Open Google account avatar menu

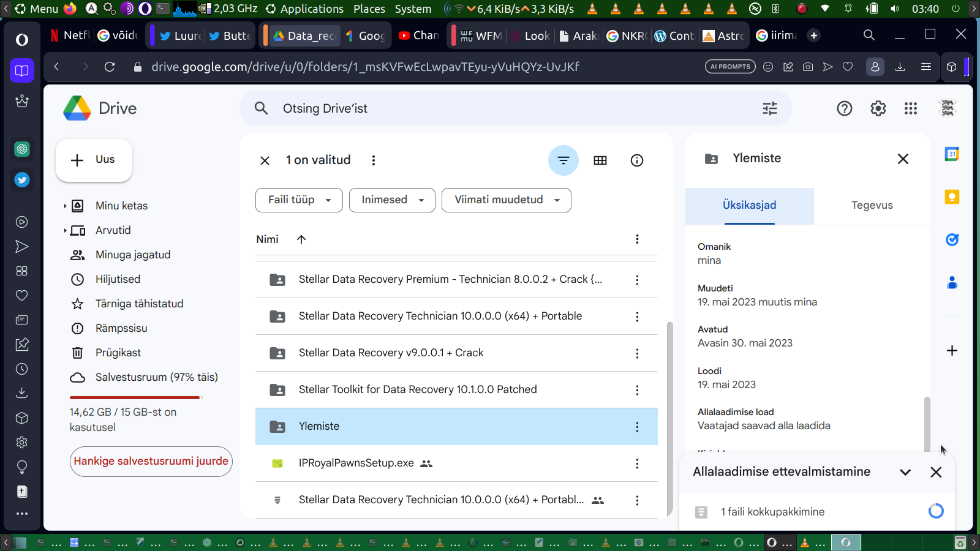948,108
